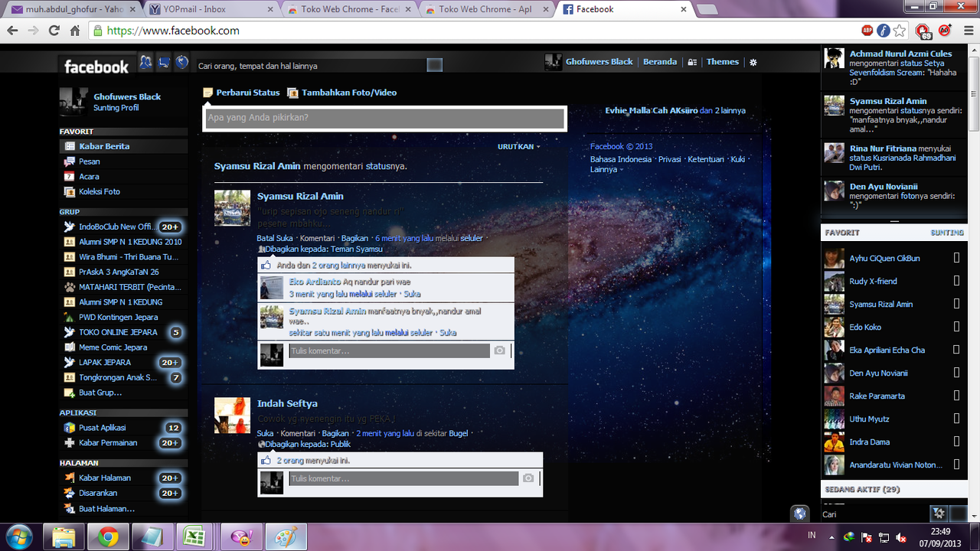
Task: Open Beranda in top navigation
Action: click(660, 62)
